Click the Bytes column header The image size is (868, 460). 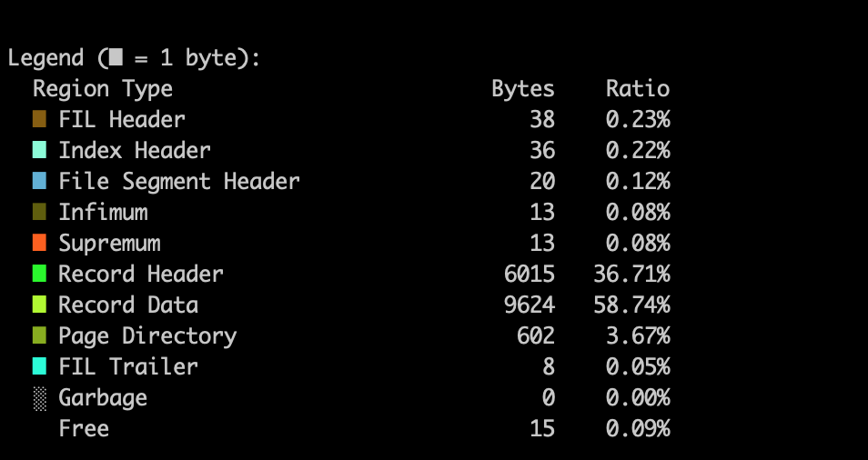point(522,89)
